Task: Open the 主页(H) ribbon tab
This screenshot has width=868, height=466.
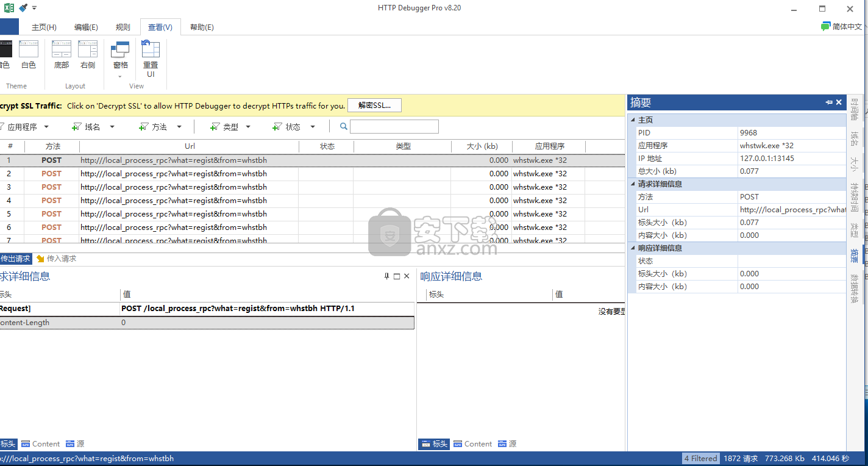Action: point(44,27)
